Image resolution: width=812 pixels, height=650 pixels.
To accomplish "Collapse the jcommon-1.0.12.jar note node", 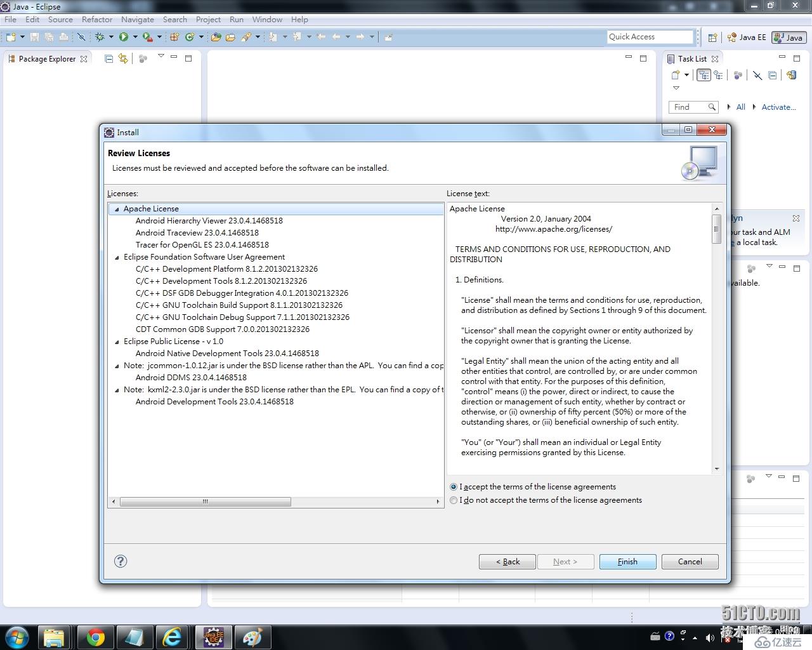I will point(117,366).
